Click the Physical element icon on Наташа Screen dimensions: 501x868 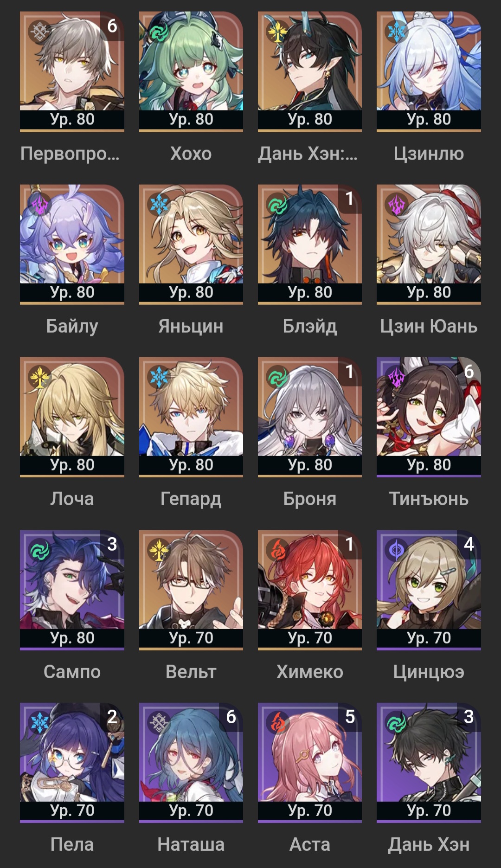(x=159, y=723)
